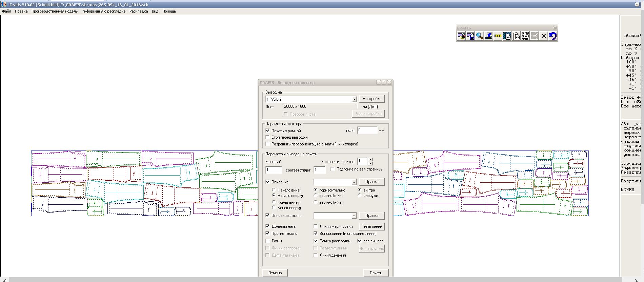Uncheck 'Рамка раскладки' checkbox
This screenshot has height=282, width=644.
point(316,241)
